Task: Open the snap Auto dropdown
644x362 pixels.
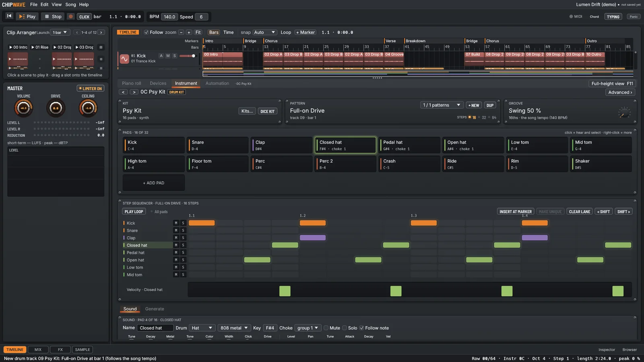Action: (265, 33)
